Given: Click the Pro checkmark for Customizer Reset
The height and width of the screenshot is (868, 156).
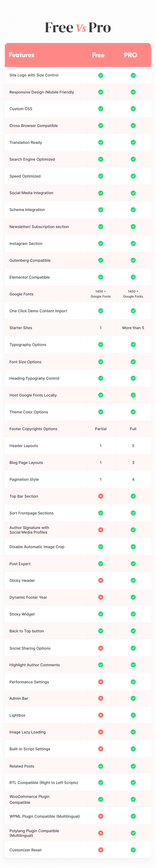Looking at the screenshot, I should 133,850.
